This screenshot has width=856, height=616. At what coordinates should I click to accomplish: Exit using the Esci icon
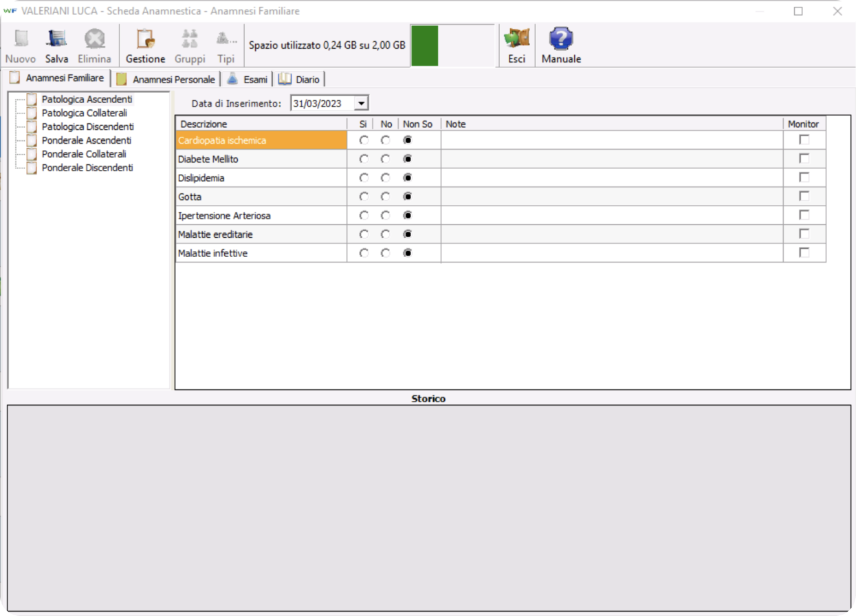click(516, 46)
